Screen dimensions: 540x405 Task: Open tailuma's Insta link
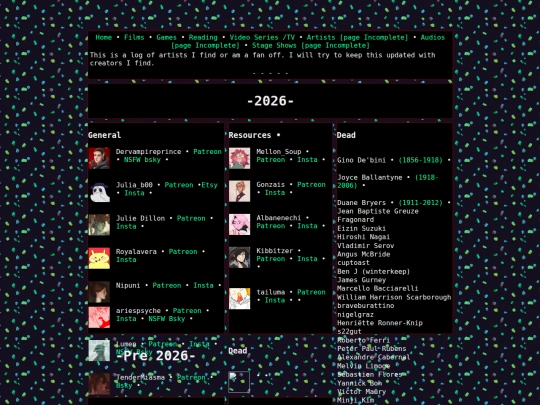275,300
